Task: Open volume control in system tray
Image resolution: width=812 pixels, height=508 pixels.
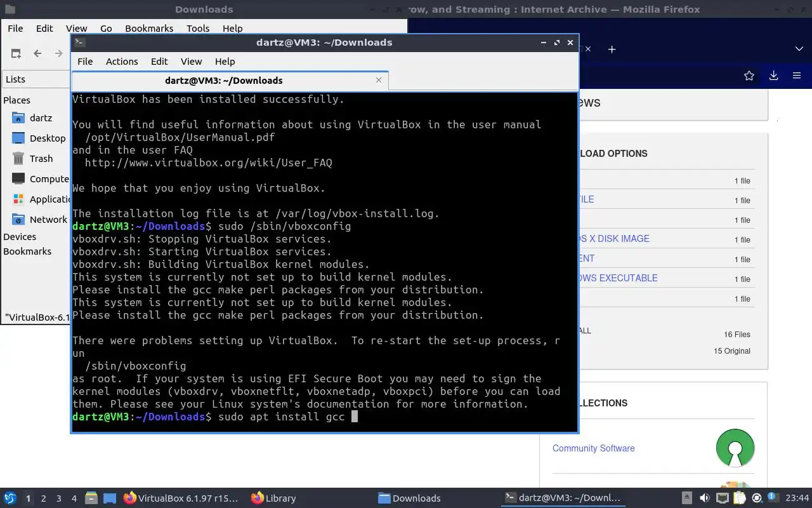Action: pos(704,498)
